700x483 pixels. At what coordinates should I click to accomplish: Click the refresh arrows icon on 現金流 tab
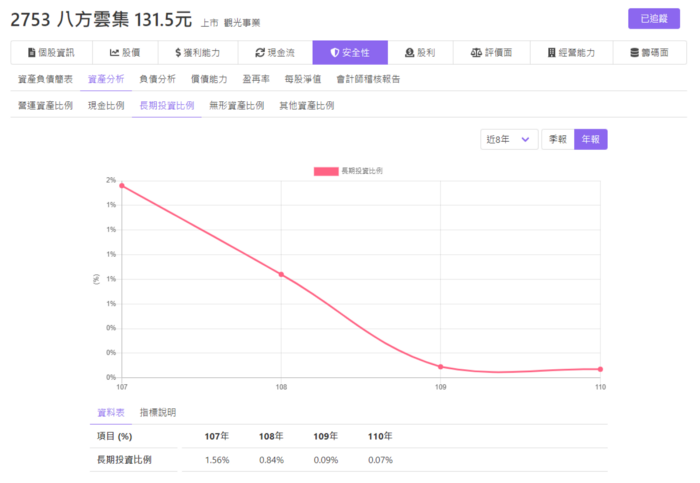tap(260, 53)
